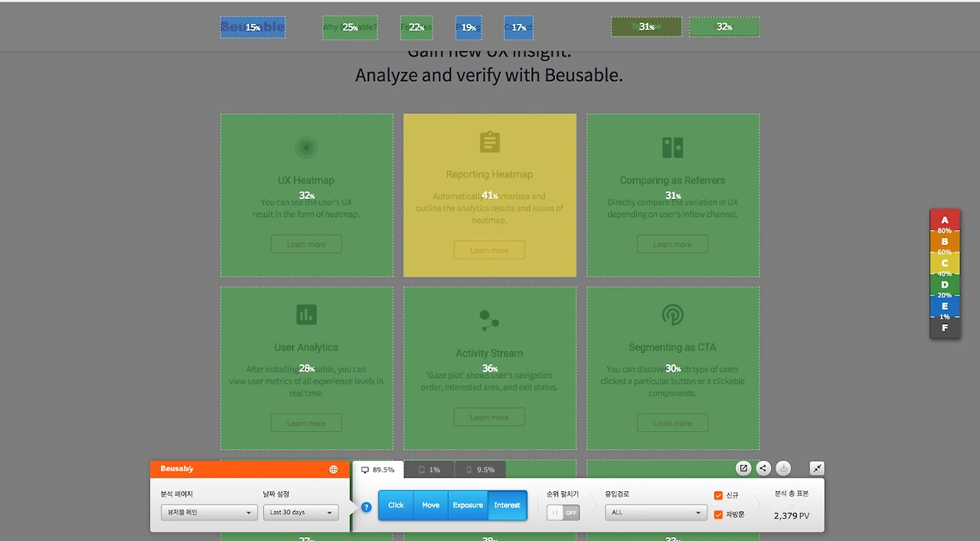Click Learn more under Activity Stream

point(489,417)
